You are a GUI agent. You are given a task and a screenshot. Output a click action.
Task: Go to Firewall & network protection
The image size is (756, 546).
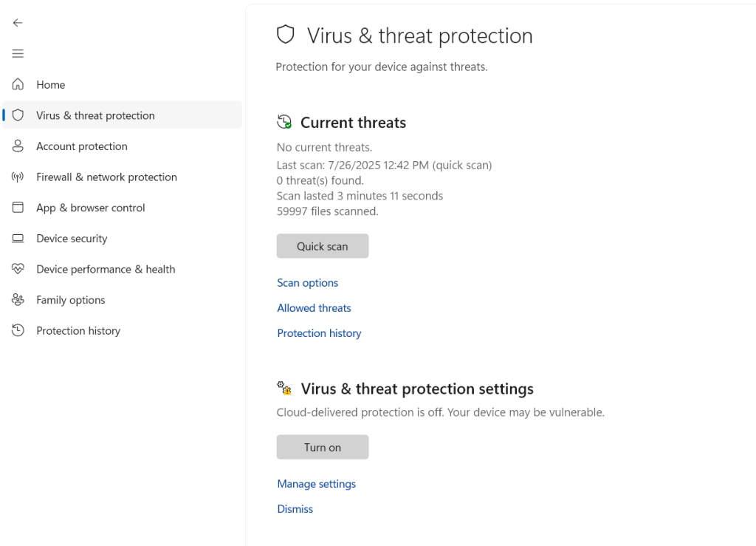point(106,177)
